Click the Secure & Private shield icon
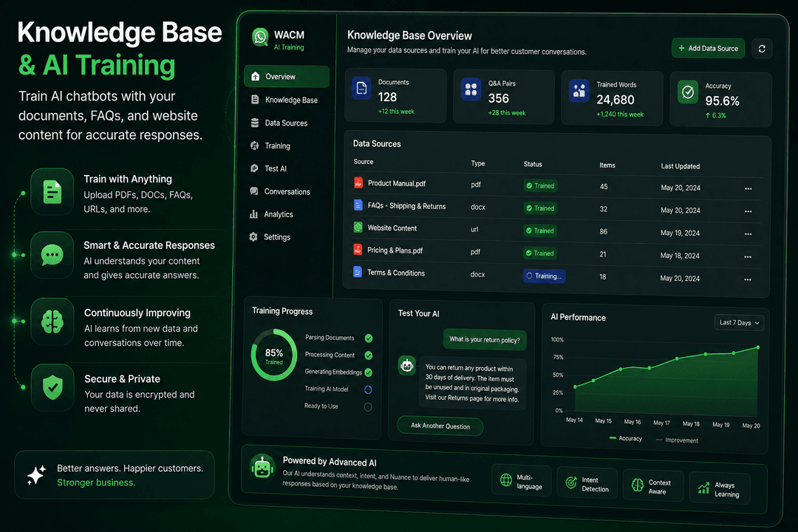The image size is (798, 532). [52, 387]
